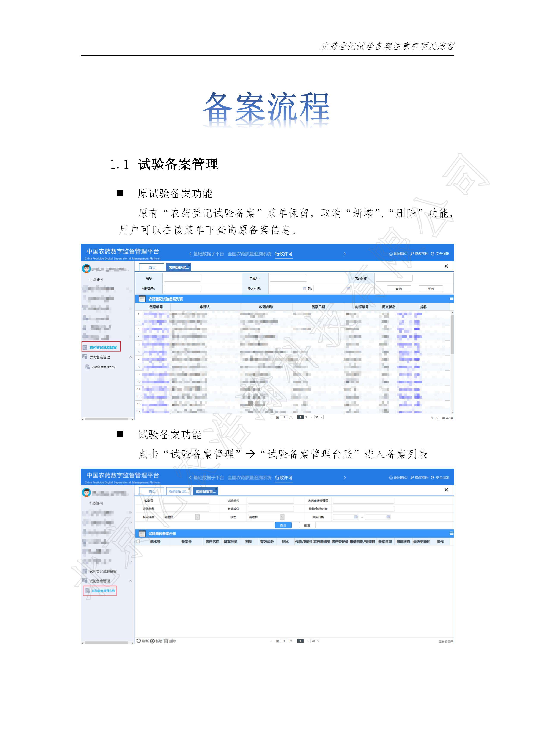Viewport: 535px width, 756px height.
Task: Open 状态 请选择 dropdown
Action: [266, 517]
